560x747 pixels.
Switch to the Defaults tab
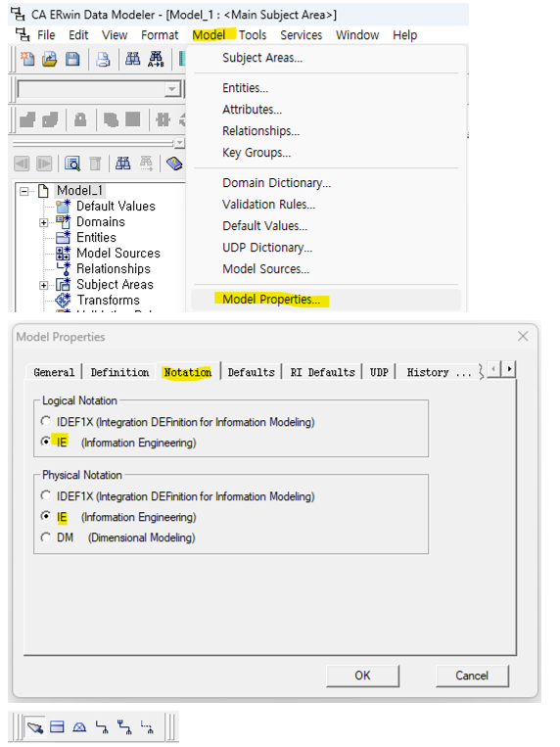252,372
